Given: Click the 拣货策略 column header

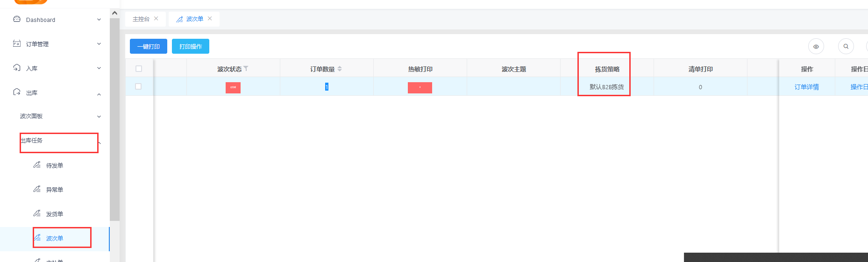Looking at the screenshot, I should tap(607, 69).
